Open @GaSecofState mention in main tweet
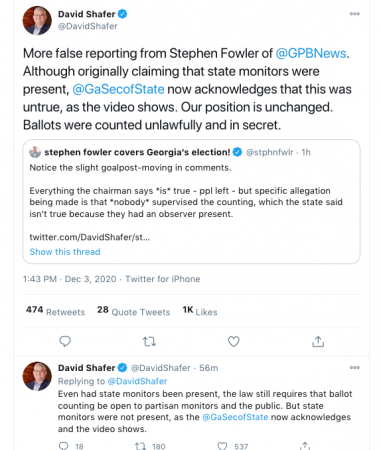This screenshot has width=381, height=450. [x=118, y=89]
